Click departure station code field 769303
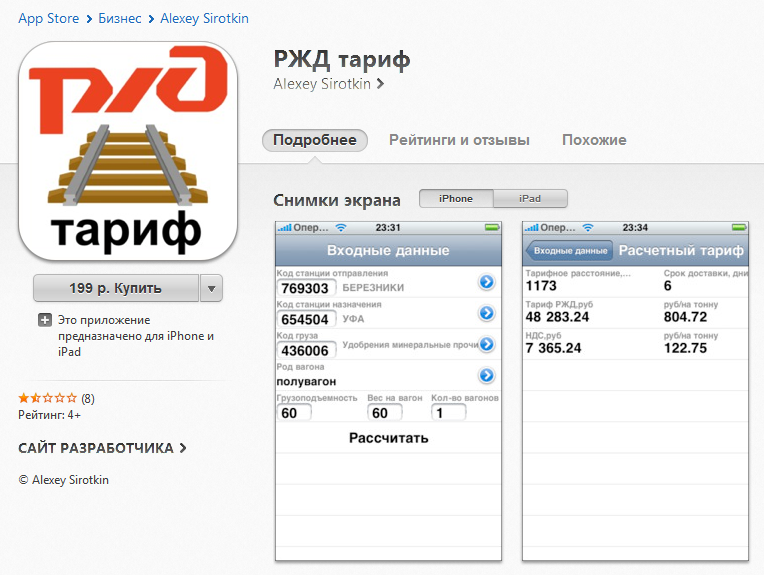This screenshot has width=764, height=575. [306, 288]
